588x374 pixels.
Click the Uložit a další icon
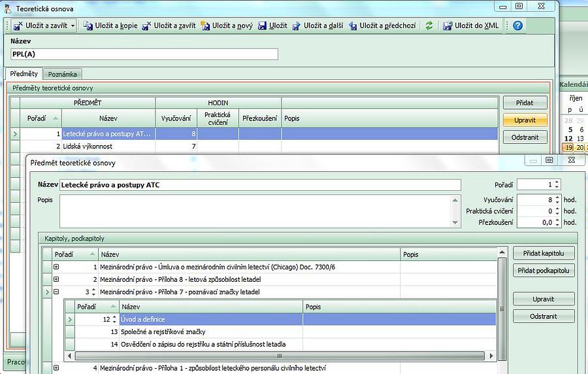coord(296,25)
